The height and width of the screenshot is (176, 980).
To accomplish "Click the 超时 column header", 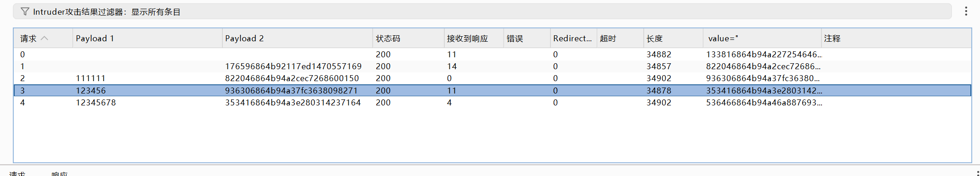I will click(620, 38).
